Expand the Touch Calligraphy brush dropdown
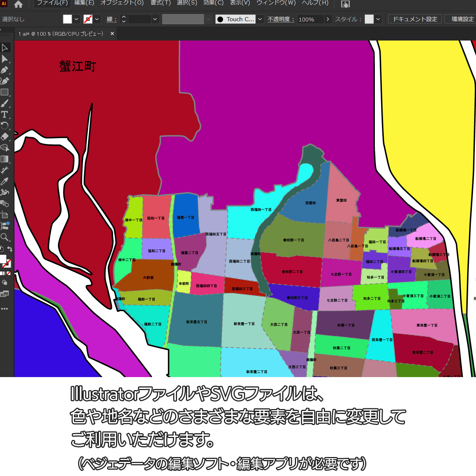476x476 pixels. point(260,19)
